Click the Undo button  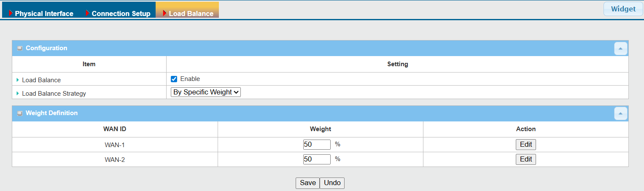(x=332, y=183)
